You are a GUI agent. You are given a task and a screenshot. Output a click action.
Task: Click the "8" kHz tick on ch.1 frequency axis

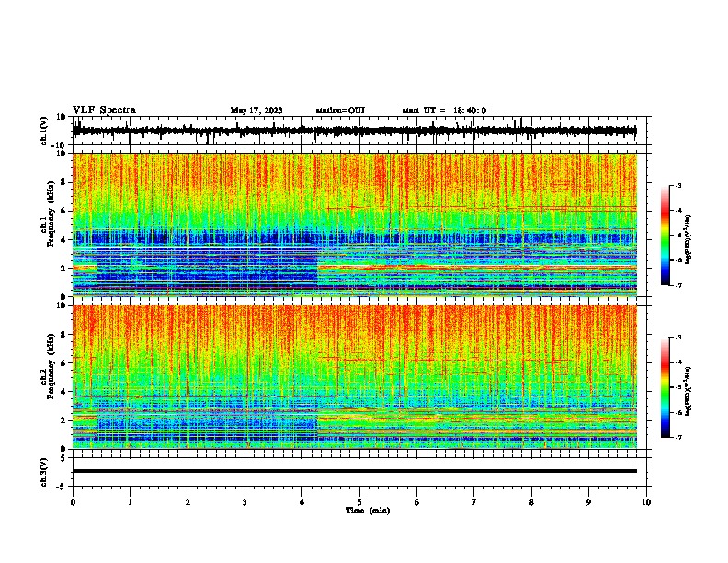pyautogui.click(x=64, y=182)
